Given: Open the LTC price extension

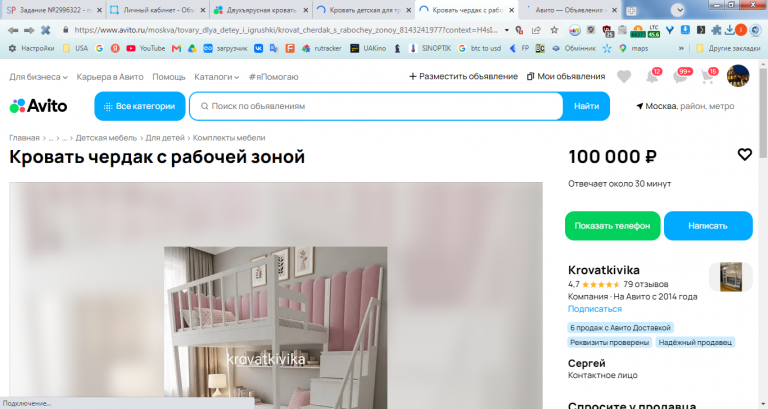Looking at the screenshot, I should click(x=654, y=31).
